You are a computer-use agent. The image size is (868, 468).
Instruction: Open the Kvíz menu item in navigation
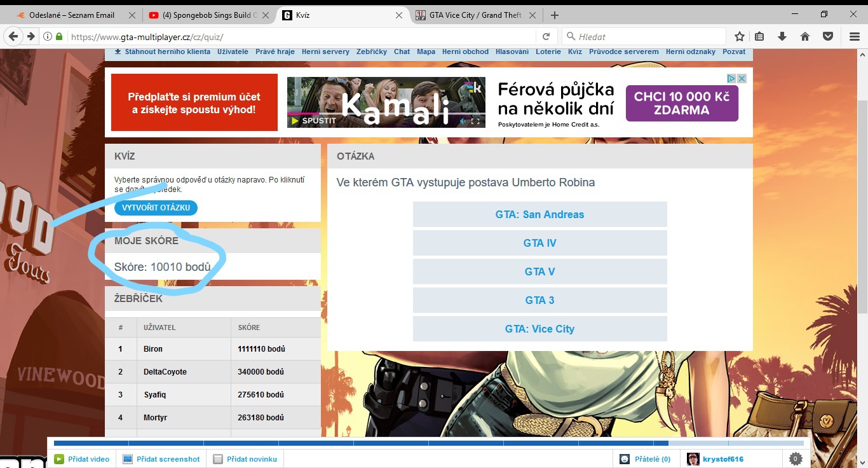[575, 52]
